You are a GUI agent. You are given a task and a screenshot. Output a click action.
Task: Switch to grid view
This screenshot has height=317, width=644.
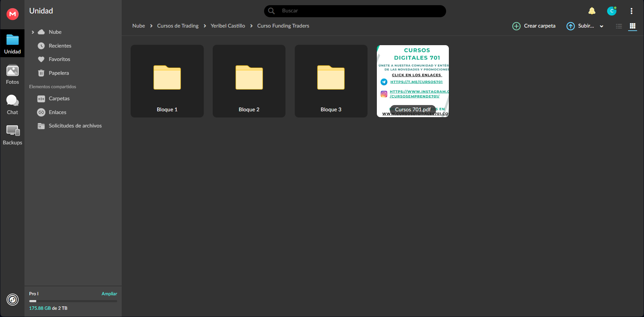(x=633, y=26)
